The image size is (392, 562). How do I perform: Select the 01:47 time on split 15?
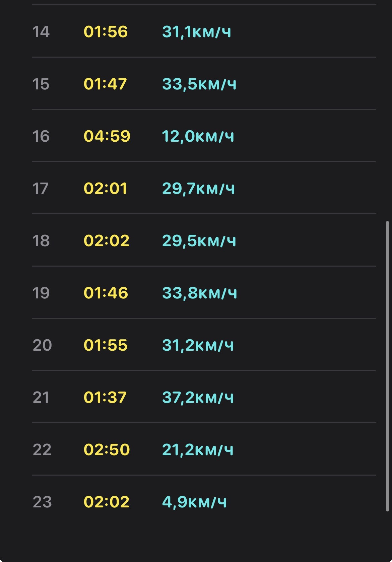[105, 84]
